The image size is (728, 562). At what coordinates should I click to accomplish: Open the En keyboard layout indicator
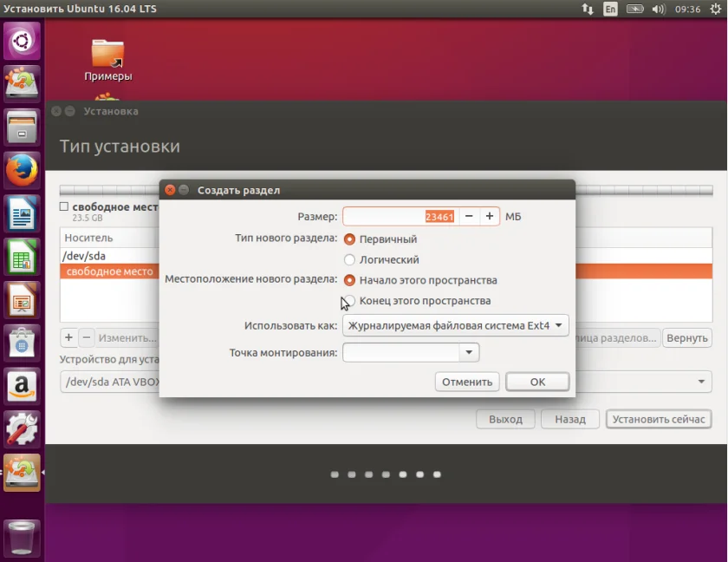pyautogui.click(x=610, y=9)
